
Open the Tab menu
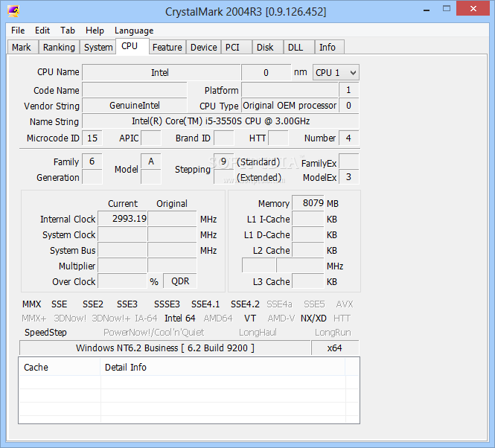pyautogui.click(x=68, y=31)
